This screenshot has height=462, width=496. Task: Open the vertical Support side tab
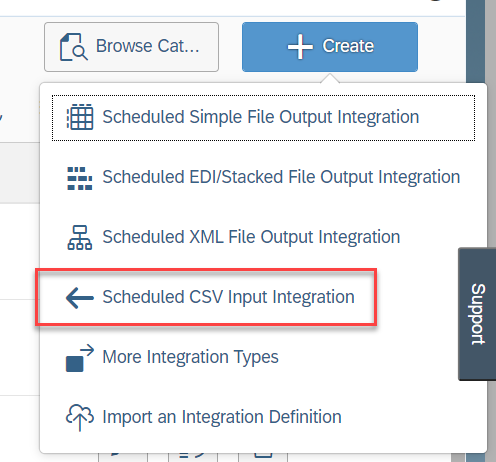point(477,314)
